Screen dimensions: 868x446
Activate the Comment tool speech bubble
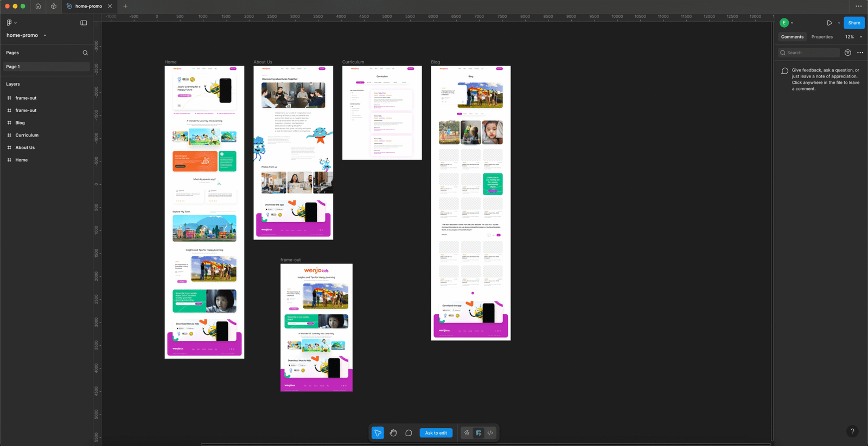click(x=409, y=433)
